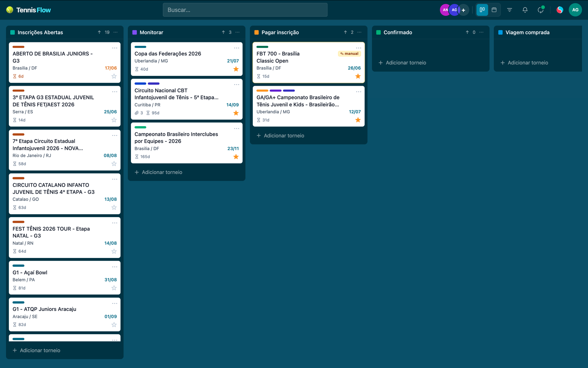Image resolution: width=588 pixels, height=368 pixels.
Task: Sort the Confirmado column arrow
Action: (467, 32)
